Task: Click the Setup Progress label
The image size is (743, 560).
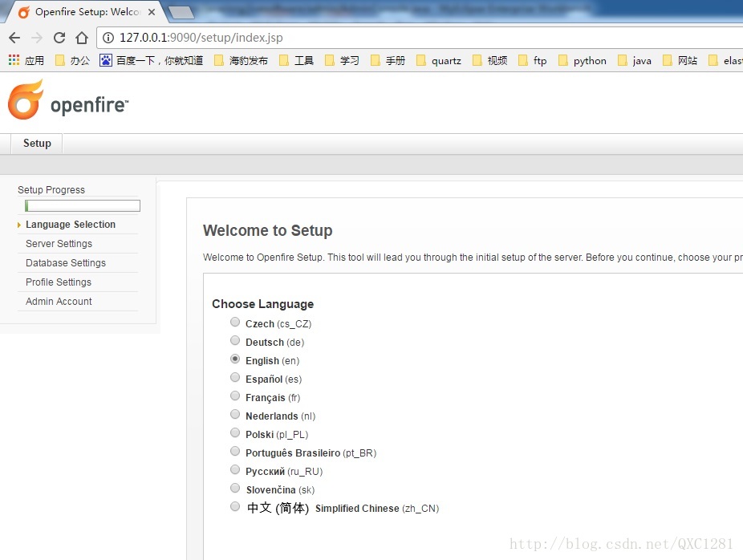Action: point(51,190)
